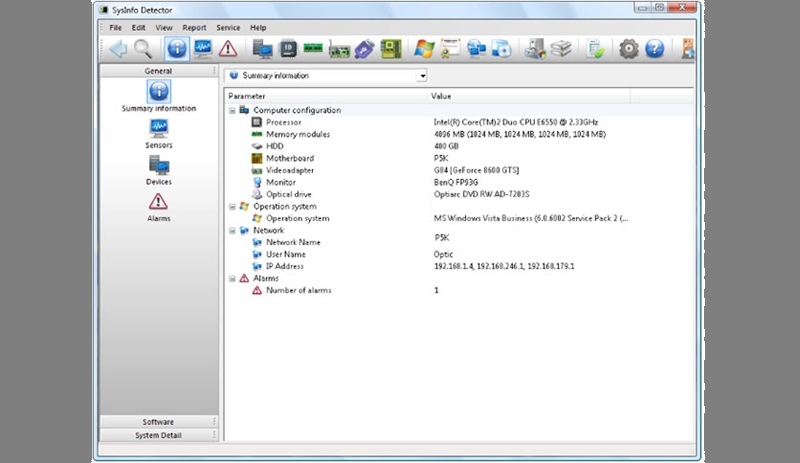Open the View menu

point(164,28)
